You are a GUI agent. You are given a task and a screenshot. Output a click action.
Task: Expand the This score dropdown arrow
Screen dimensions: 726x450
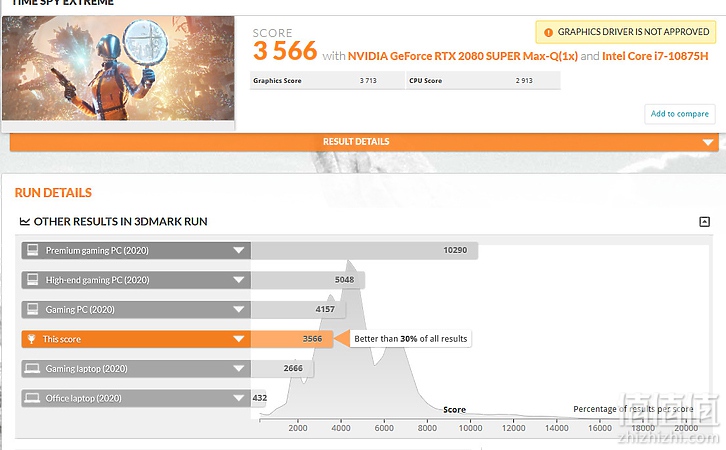(x=238, y=339)
